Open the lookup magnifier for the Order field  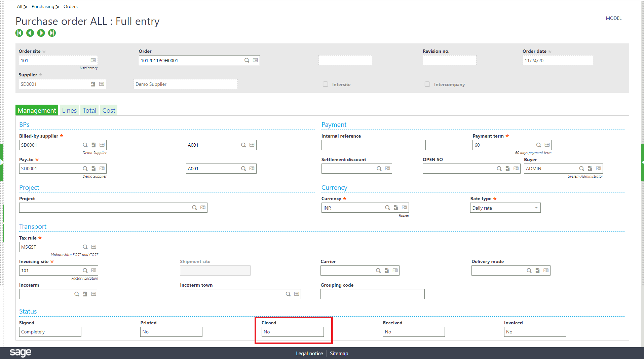point(247,60)
